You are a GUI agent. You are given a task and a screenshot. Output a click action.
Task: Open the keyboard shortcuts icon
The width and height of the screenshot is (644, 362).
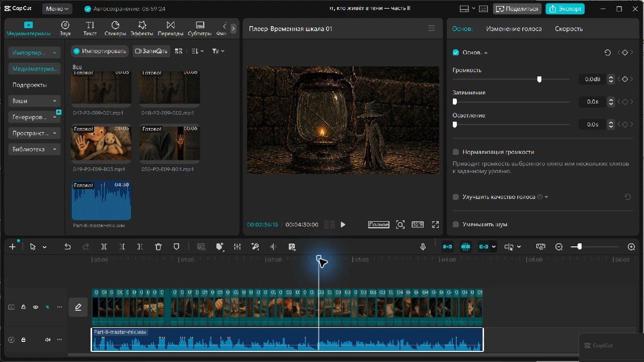484,9
